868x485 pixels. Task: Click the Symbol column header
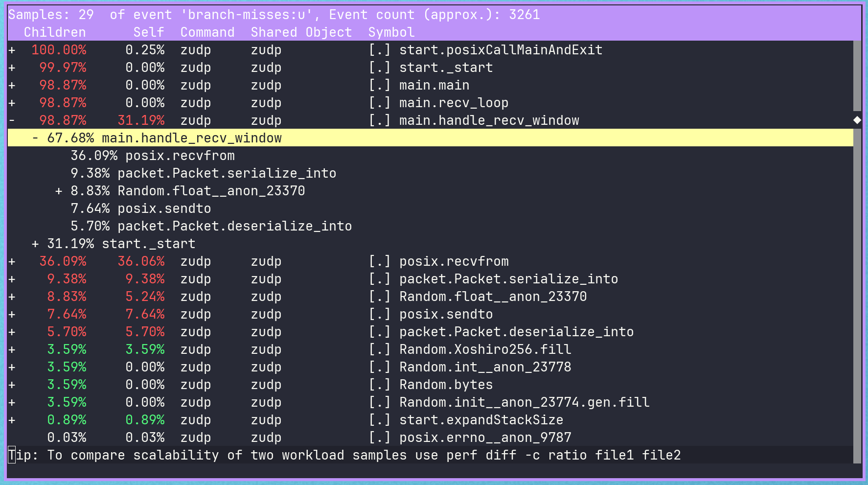391,32
